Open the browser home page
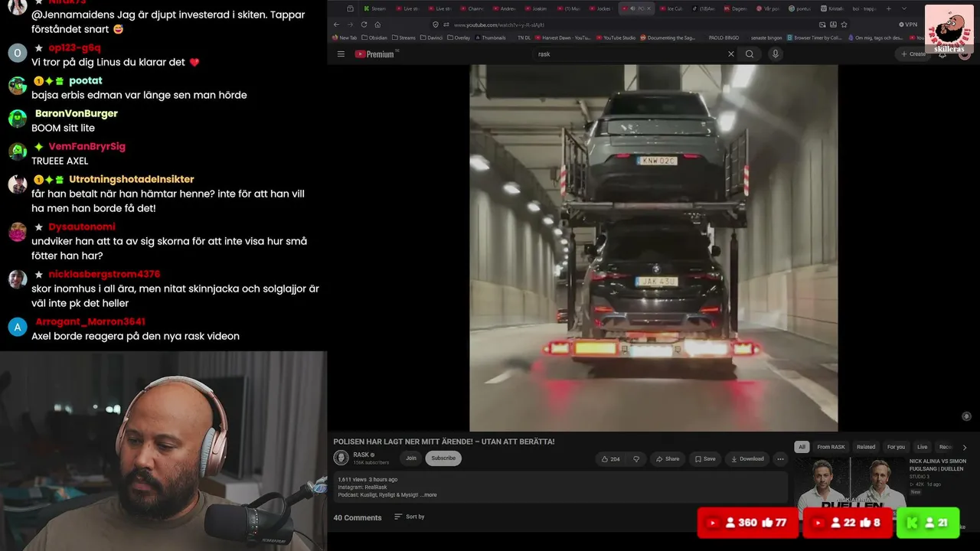 377,24
